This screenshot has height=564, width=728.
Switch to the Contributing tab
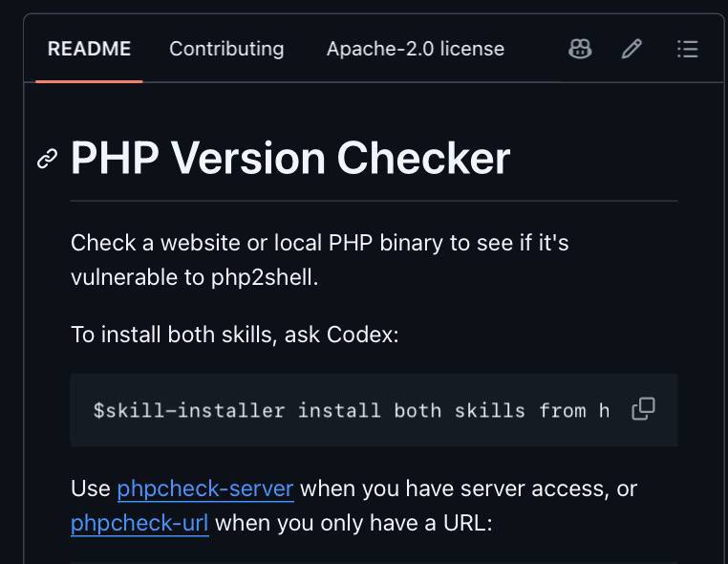tap(226, 49)
